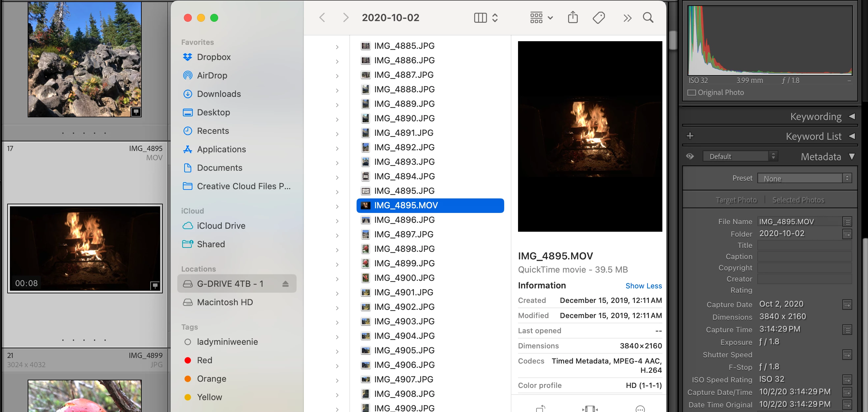The width and height of the screenshot is (868, 412).
Task: Click the Show Less link
Action: coord(643,286)
